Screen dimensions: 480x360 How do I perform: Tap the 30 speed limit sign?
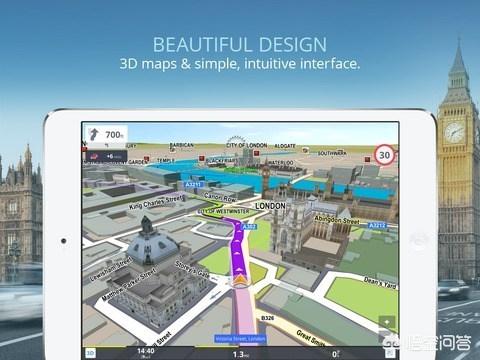tap(385, 155)
